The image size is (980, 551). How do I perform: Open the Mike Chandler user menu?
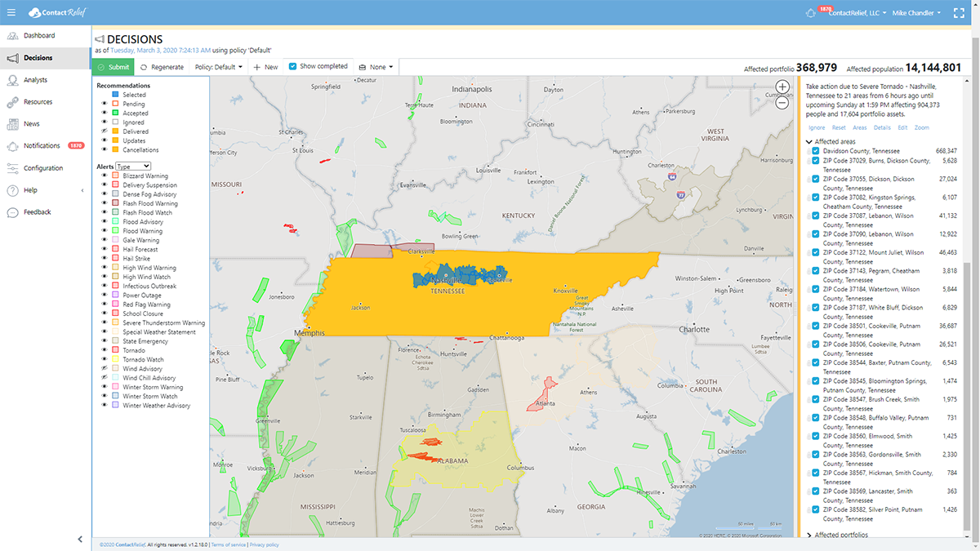(x=917, y=13)
